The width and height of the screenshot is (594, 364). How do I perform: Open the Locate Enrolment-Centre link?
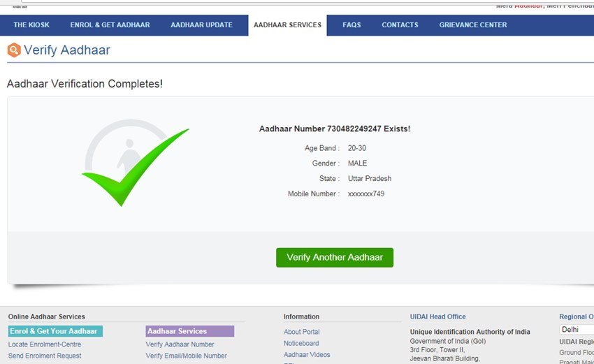[x=45, y=344]
